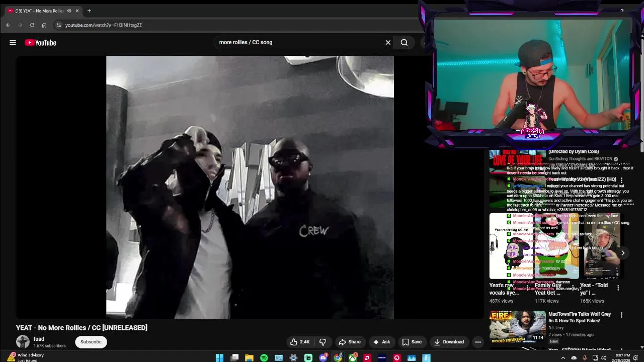Mute the YouTube browser tab audio
The image size is (644, 362).
(x=69, y=11)
